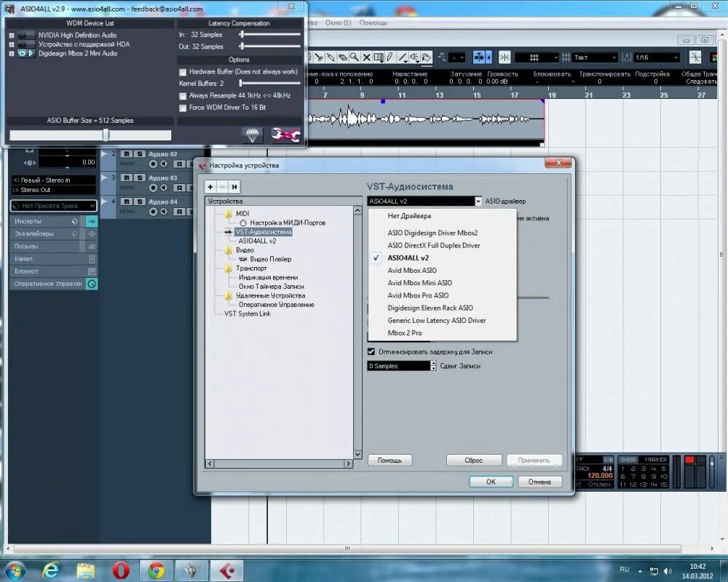Enable Force WDM Driver To 16 Bit
The height and width of the screenshot is (582, 728).
coord(183,108)
